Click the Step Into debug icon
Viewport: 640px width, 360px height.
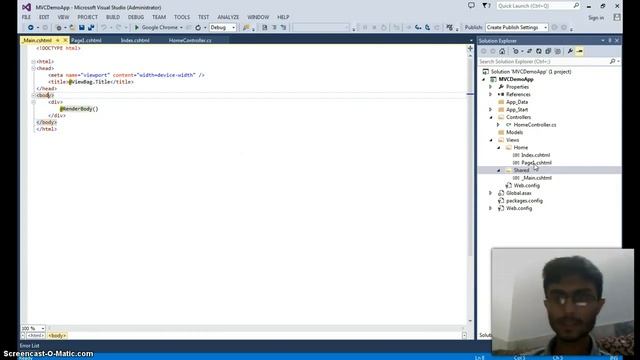pyautogui.click(x=418, y=27)
